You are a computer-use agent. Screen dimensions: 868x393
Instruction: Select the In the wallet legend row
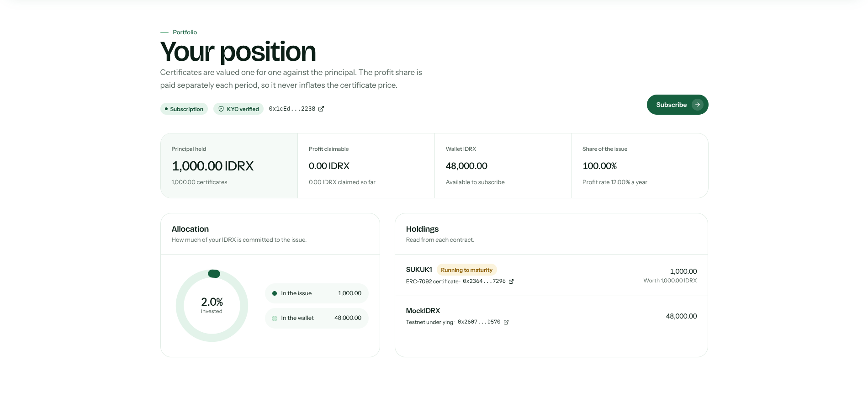point(317,318)
